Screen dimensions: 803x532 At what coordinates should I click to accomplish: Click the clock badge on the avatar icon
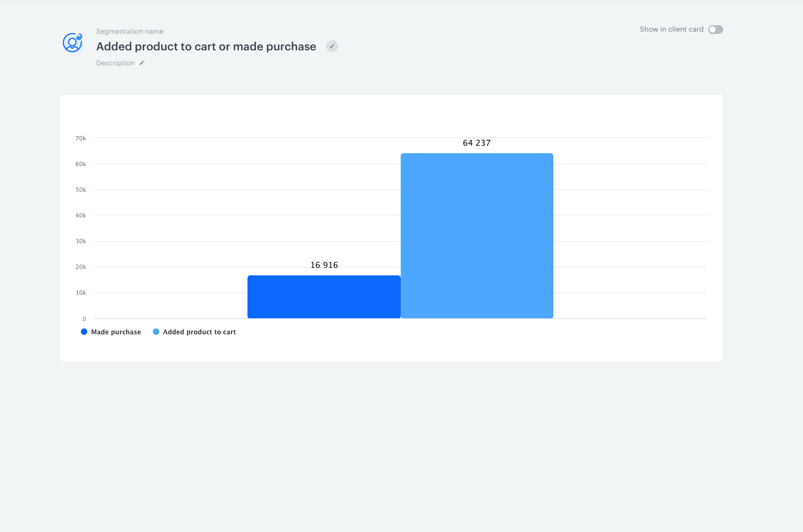click(78, 36)
